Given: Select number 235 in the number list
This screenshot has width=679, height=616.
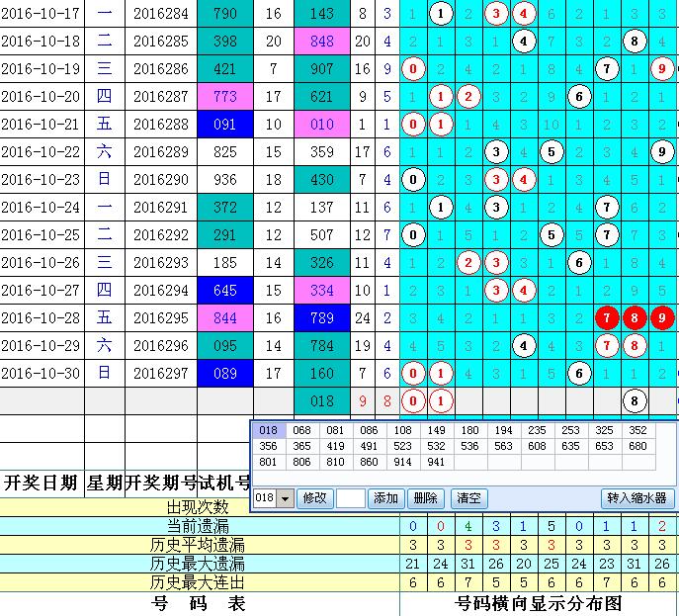Looking at the screenshot, I should click(x=537, y=430).
